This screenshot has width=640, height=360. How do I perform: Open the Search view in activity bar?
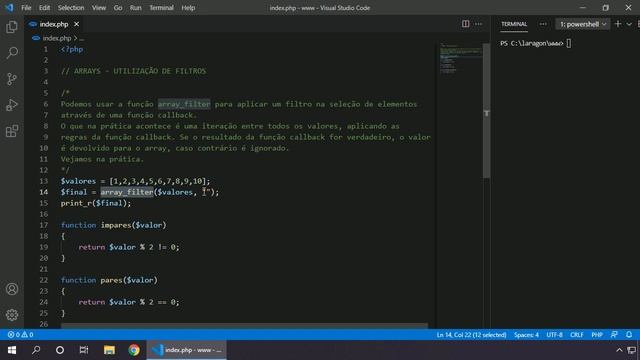[x=12, y=53]
